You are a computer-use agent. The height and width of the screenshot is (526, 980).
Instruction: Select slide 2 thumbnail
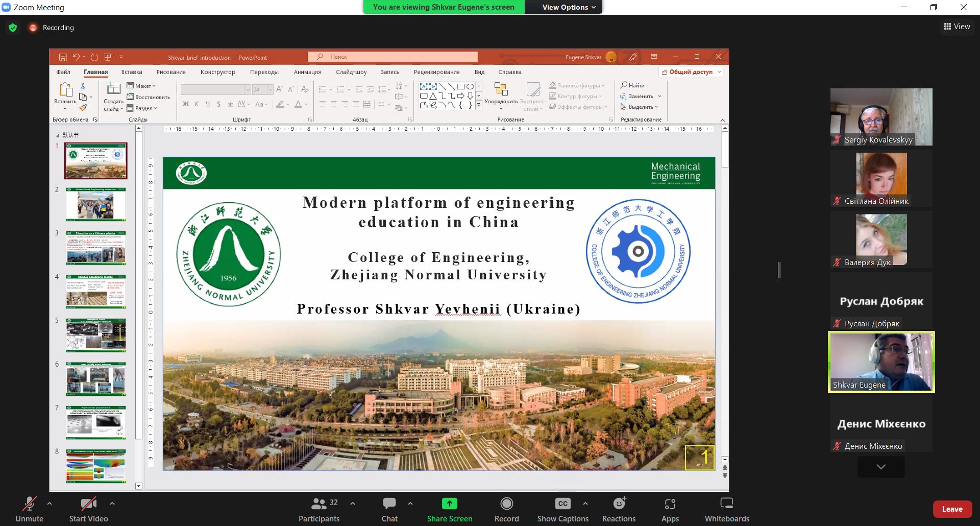pos(95,204)
